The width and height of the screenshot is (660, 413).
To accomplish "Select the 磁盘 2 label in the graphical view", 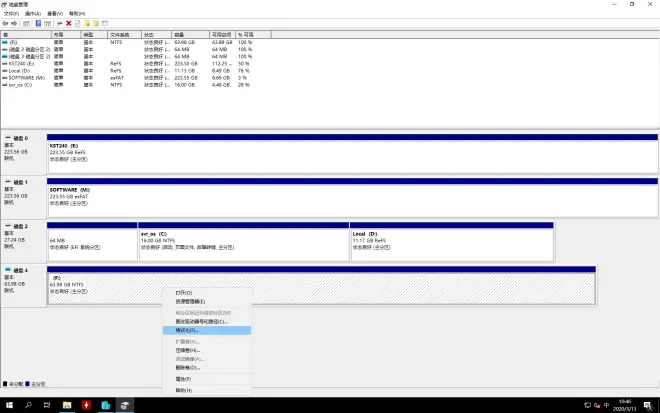I will (21, 226).
